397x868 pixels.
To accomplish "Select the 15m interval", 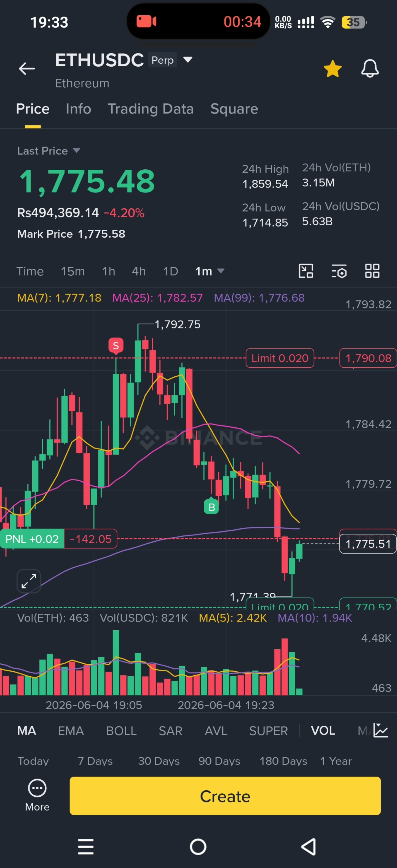I will point(73,271).
